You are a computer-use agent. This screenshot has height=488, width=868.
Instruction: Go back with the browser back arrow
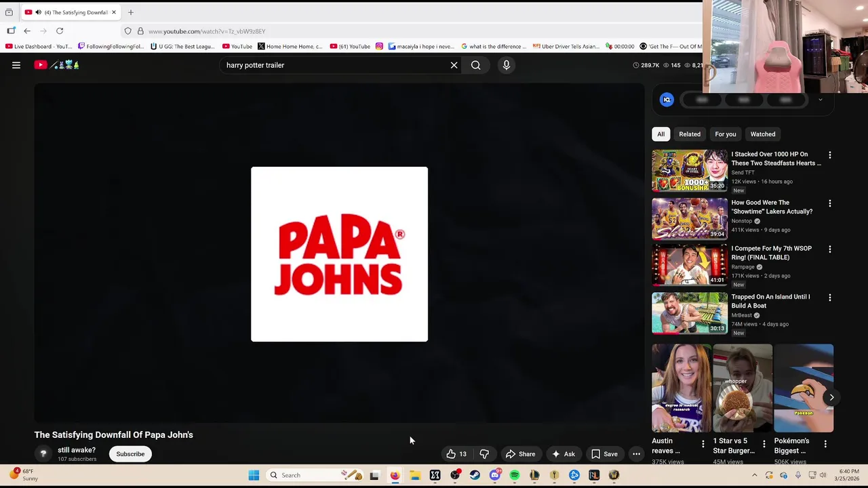pos(27,31)
